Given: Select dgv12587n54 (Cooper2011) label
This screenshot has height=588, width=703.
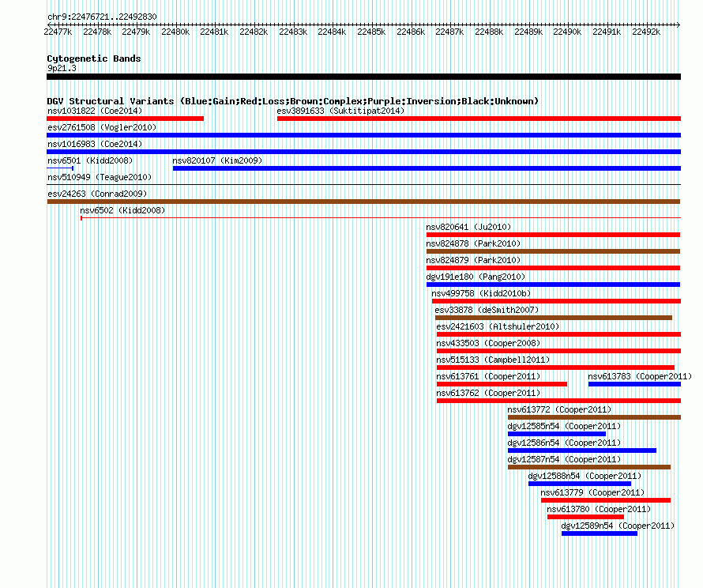Looking at the screenshot, I should click(x=564, y=459).
